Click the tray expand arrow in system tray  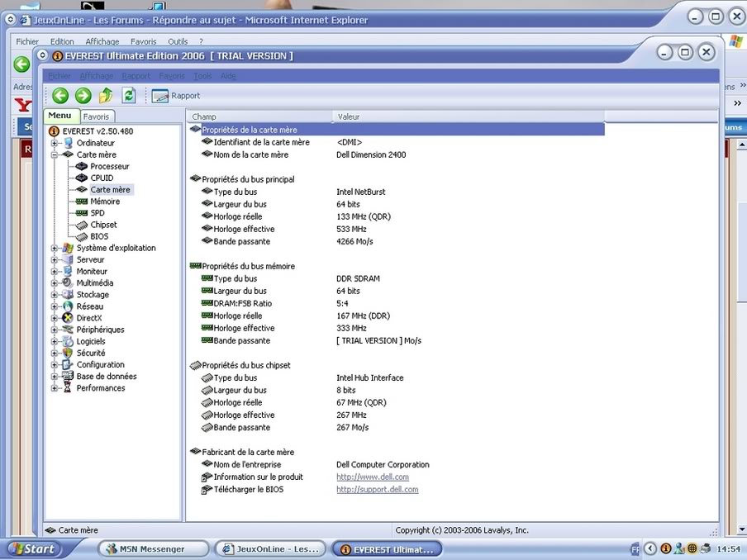coord(650,549)
